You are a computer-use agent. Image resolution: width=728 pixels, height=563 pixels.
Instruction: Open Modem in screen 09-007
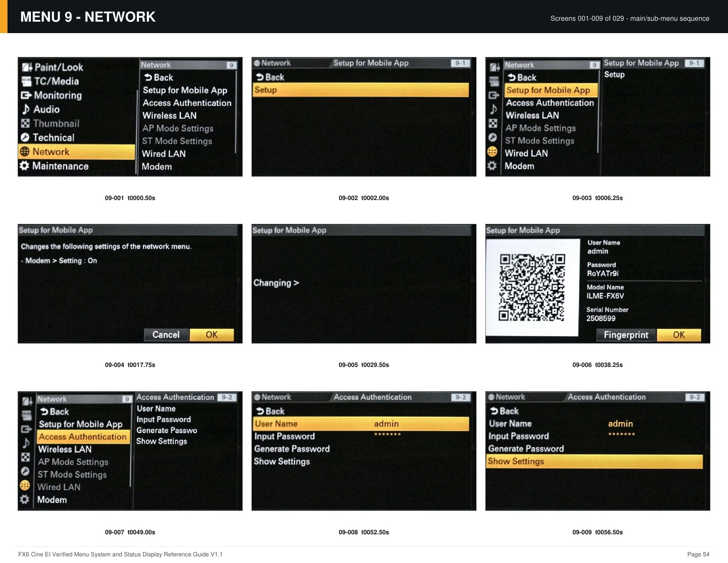(x=52, y=500)
